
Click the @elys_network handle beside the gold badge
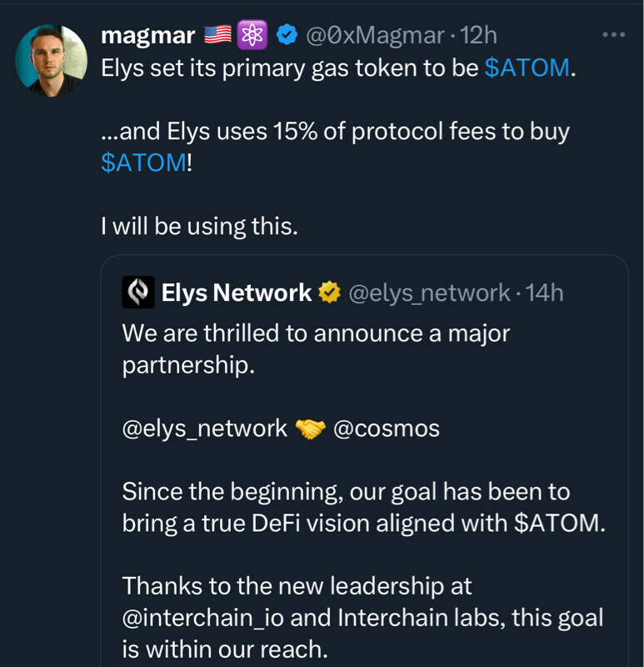tap(428, 293)
